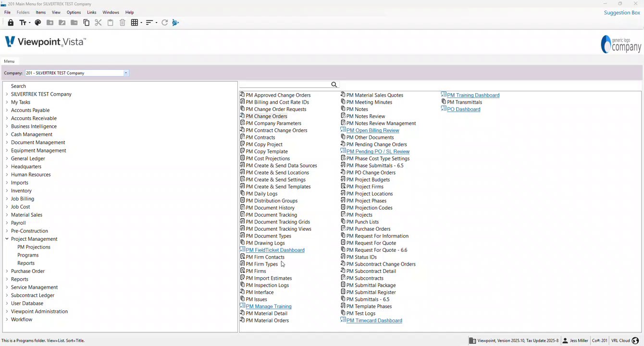Open the PM Training Dashboard link
This screenshot has width=644, height=346.
pos(473,95)
